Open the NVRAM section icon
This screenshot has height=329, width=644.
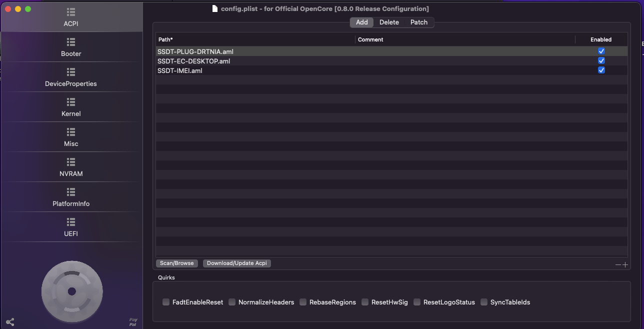point(71,162)
